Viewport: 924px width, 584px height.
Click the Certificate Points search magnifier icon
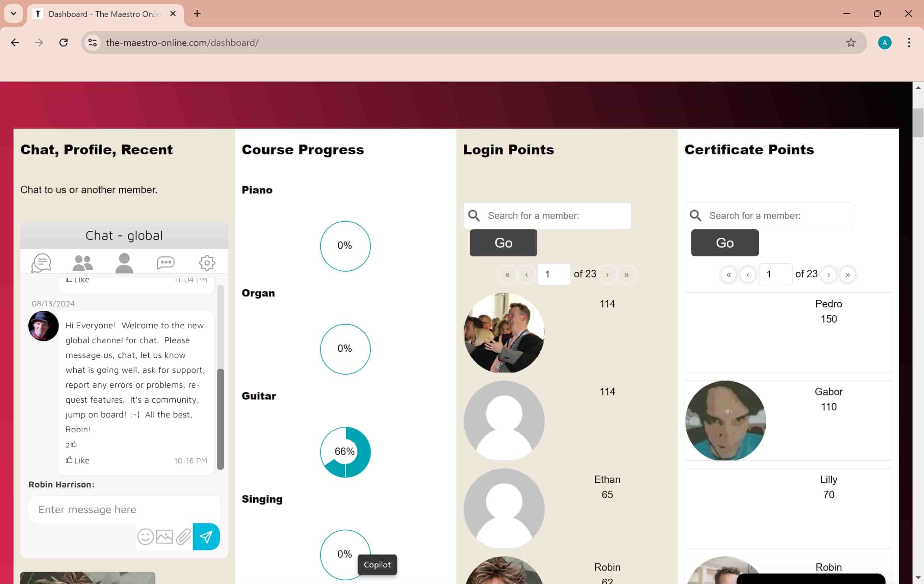coord(696,215)
